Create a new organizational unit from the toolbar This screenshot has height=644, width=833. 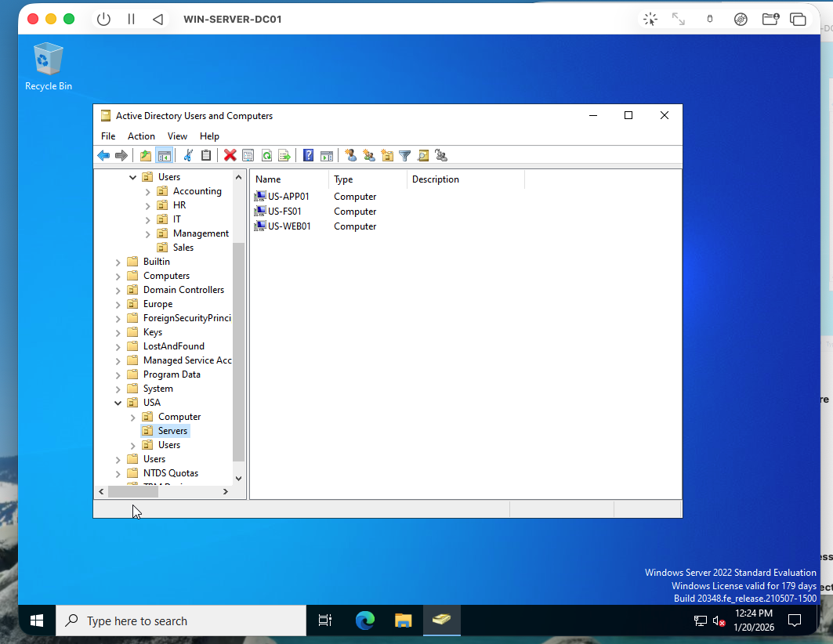click(x=387, y=155)
